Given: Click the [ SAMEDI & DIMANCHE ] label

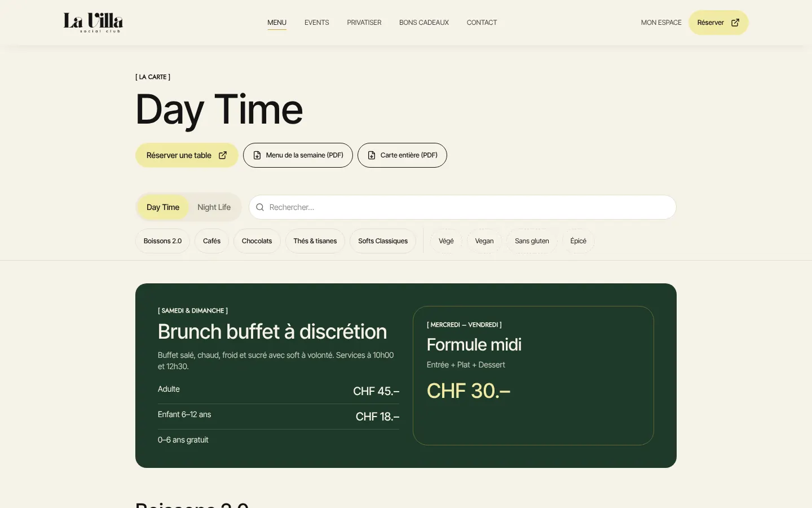Looking at the screenshot, I should [193, 310].
